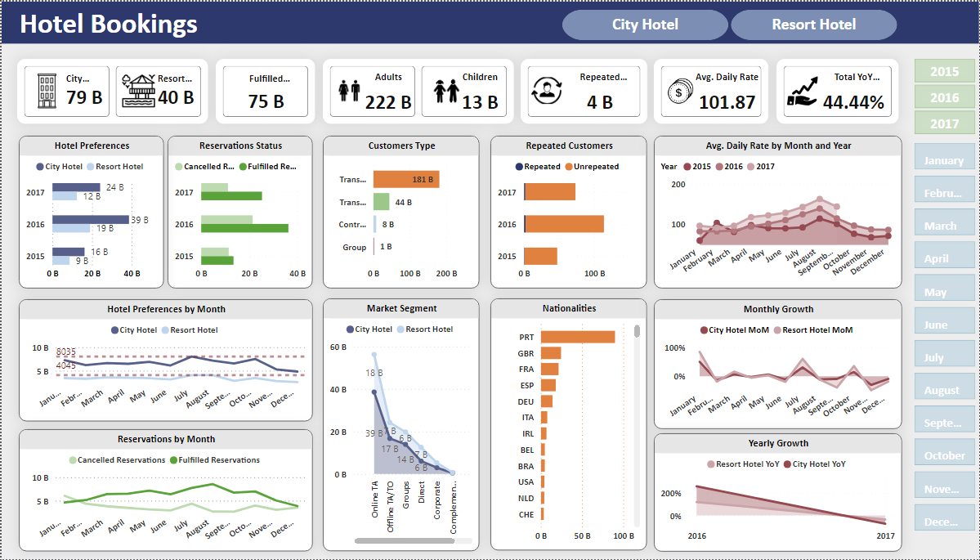
Task: Select the City Hotel filter button
Action: pos(645,25)
